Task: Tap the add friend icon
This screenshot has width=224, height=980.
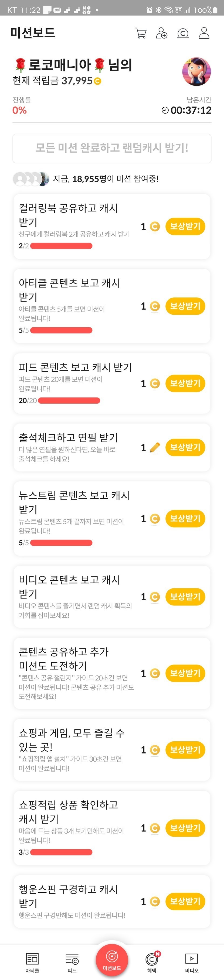Action: click(x=162, y=33)
